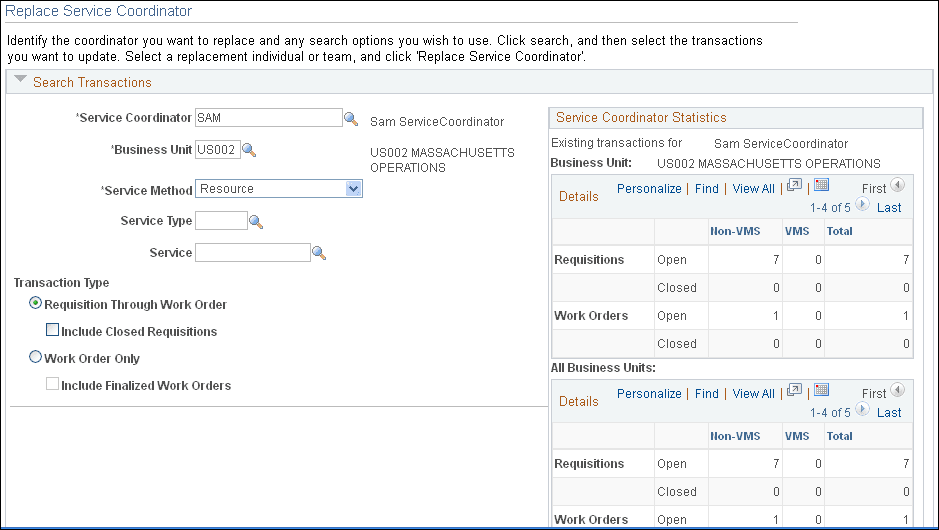Click '1-4 of 5' in Business Unit grid

(830, 208)
